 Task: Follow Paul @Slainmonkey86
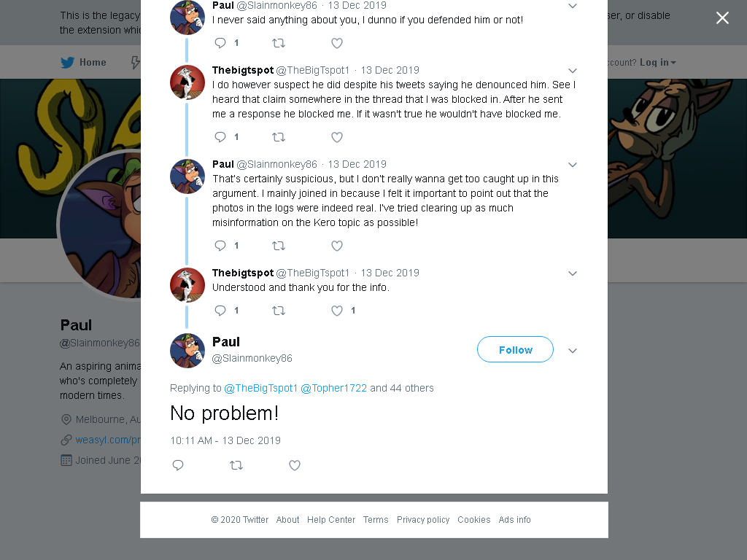point(515,349)
